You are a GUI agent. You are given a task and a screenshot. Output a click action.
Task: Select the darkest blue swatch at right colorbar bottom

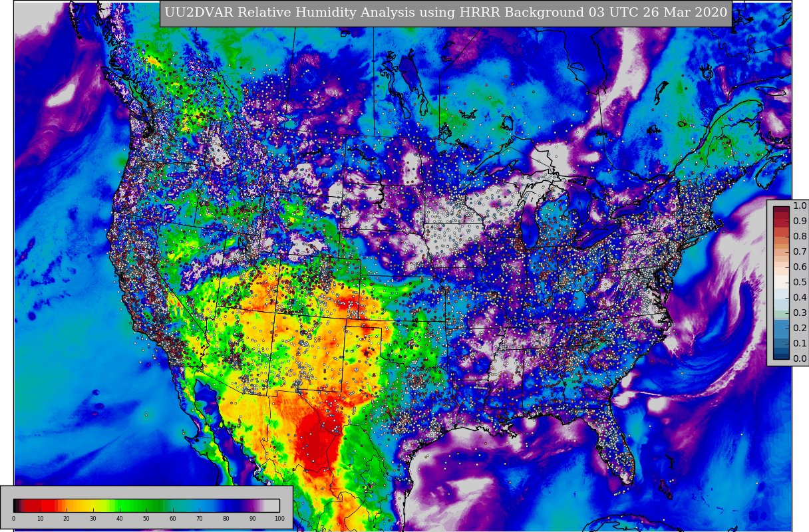pos(781,355)
